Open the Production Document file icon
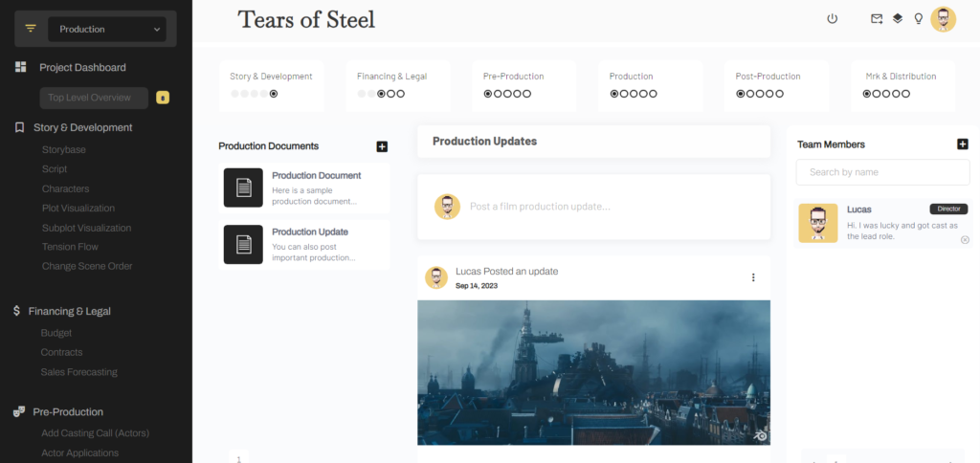The image size is (980, 463). 243,187
